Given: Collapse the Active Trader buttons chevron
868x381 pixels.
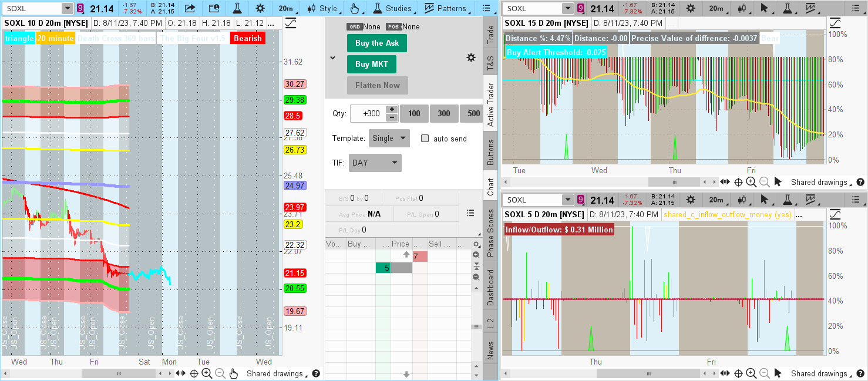Looking at the screenshot, I should coord(332,58).
